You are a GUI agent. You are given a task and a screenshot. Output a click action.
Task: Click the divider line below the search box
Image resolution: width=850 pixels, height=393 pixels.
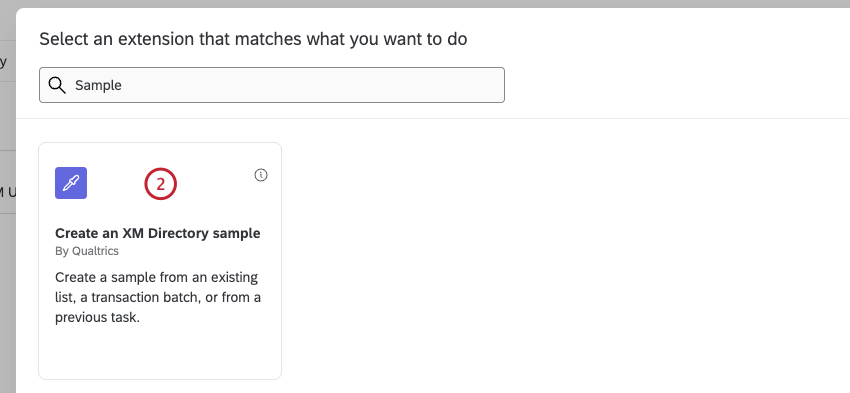[x=433, y=118]
